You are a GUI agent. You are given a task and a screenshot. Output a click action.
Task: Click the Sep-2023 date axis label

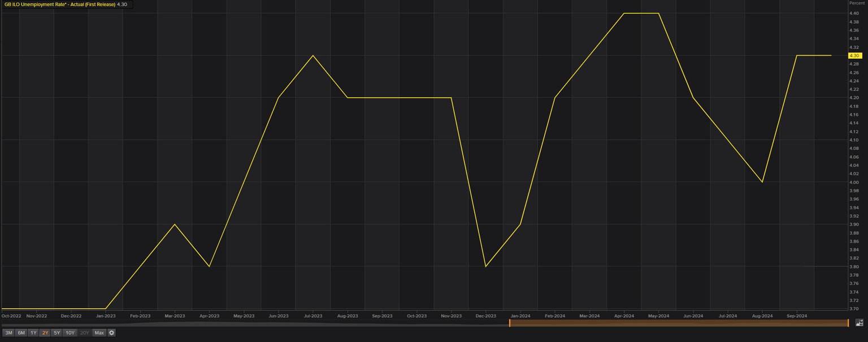tap(382, 316)
